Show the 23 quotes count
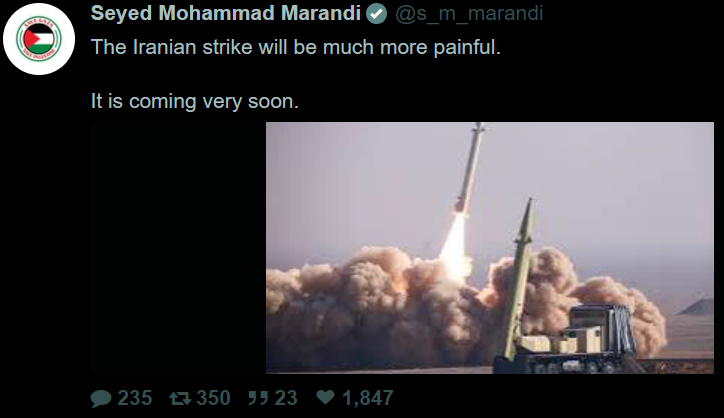The image size is (724, 418). [286, 398]
